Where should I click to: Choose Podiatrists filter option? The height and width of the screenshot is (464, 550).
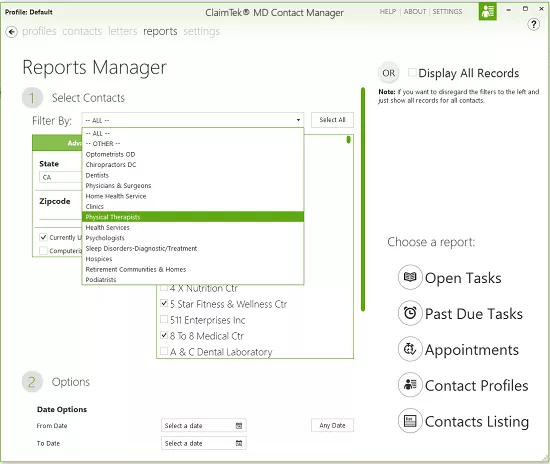193,280
